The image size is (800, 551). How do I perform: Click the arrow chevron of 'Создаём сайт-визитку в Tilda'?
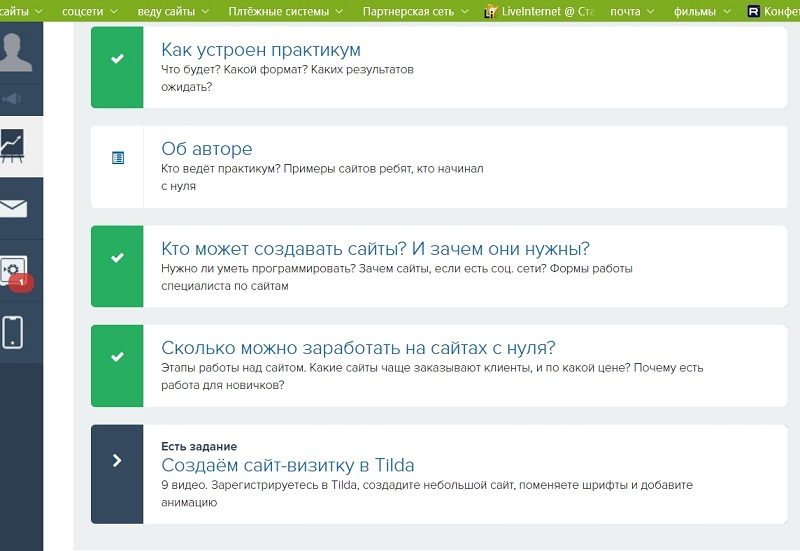click(x=117, y=461)
